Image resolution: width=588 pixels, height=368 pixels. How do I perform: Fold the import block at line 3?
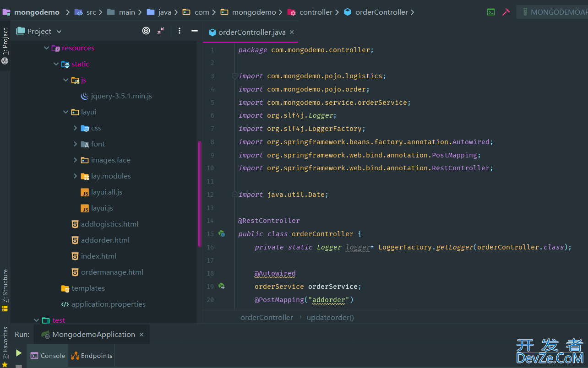click(x=234, y=76)
